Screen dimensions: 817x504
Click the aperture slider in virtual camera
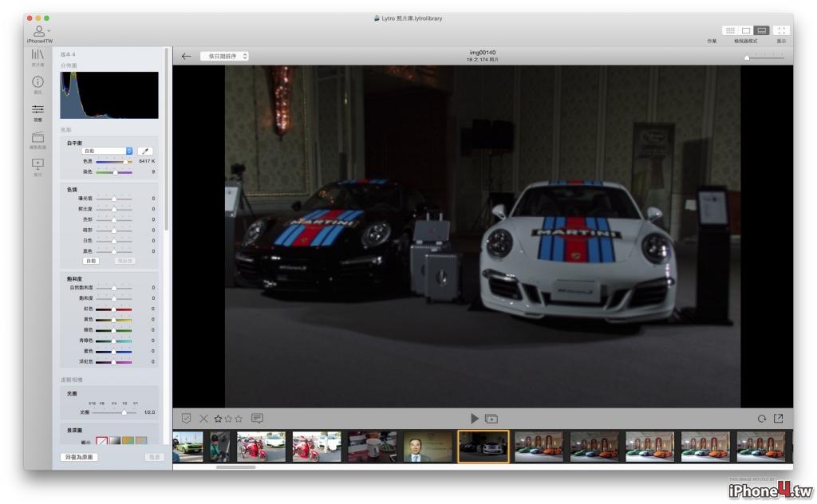point(114,412)
